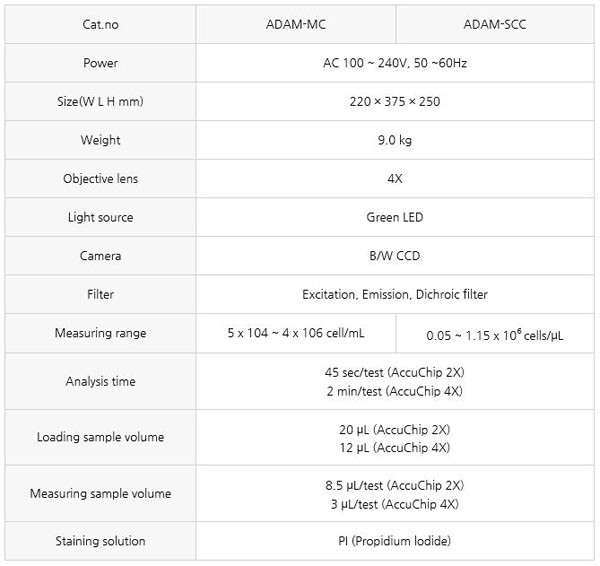Click the Objective lens row label
Image resolution: width=600 pixels, height=566 pixels.
[100, 179]
